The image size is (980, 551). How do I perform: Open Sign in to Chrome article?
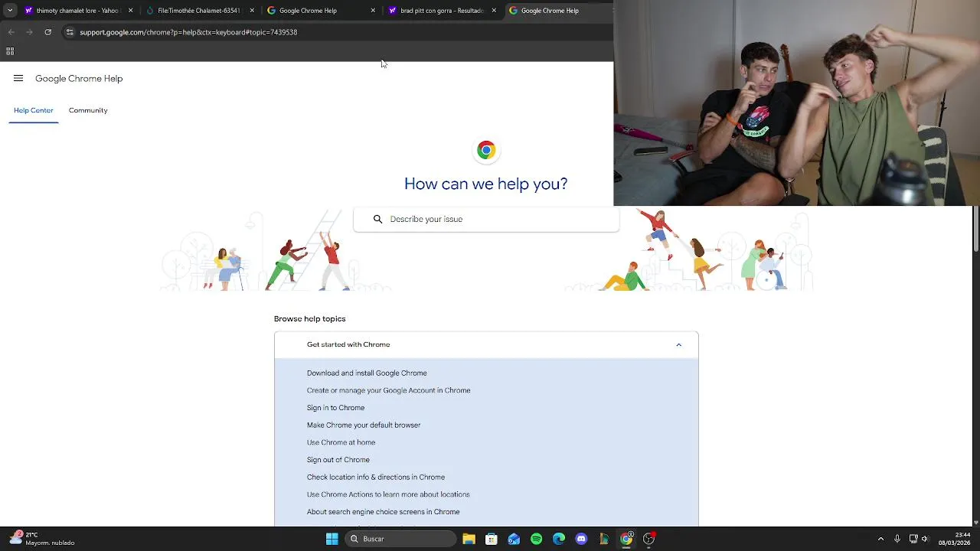click(335, 408)
